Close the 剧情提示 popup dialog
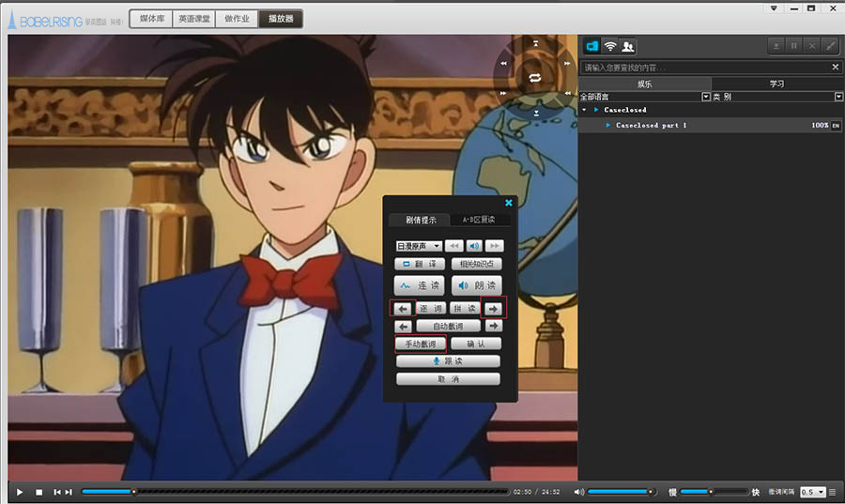The image size is (845, 504). pyautogui.click(x=508, y=203)
